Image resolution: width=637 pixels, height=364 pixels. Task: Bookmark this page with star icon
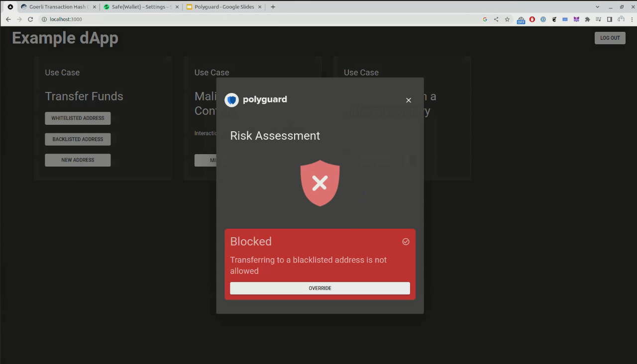coord(507,19)
